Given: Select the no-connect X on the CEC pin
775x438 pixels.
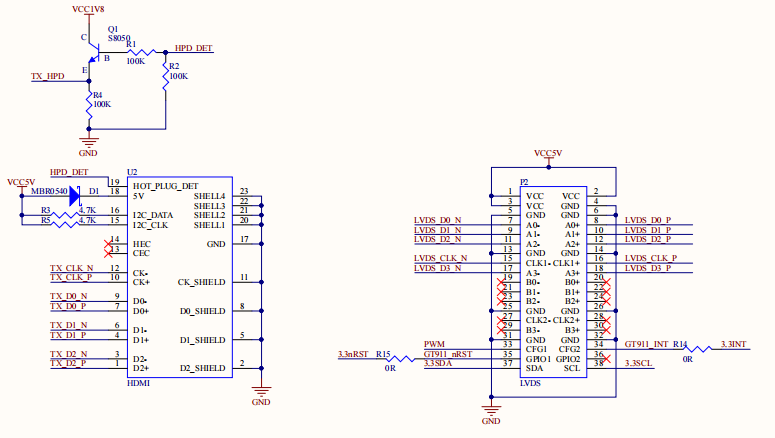Looking at the screenshot, I should 108,250.
